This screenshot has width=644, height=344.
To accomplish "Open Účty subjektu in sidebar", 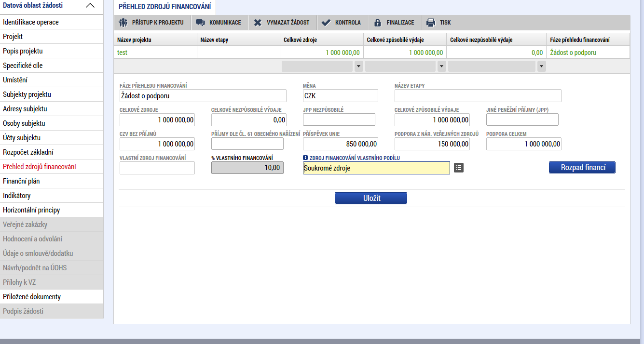I will click(x=52, y=138).
